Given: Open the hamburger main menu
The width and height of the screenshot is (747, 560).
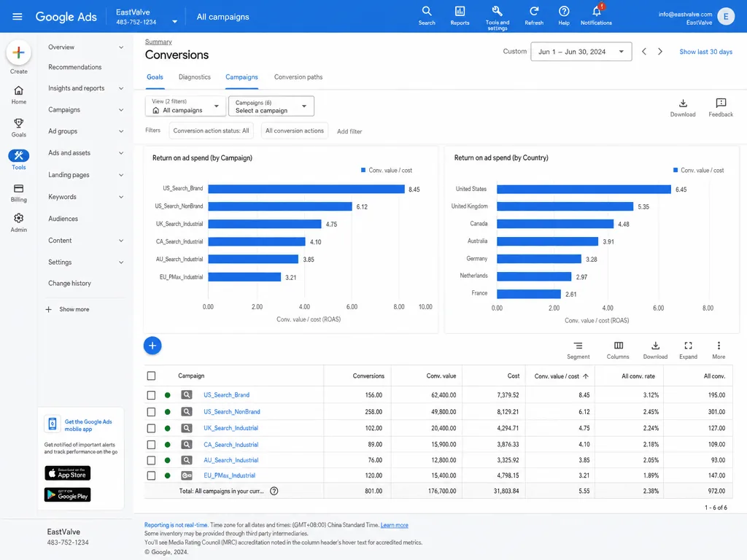Looking at the screenshot, I should coord(18,17).
